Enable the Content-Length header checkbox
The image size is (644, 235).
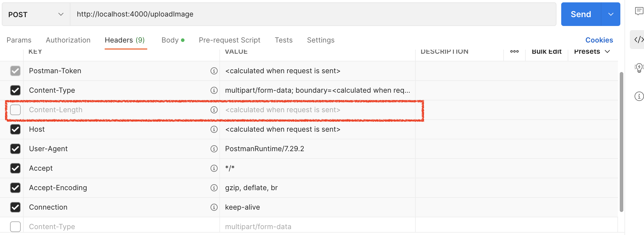tap(15, 110)
